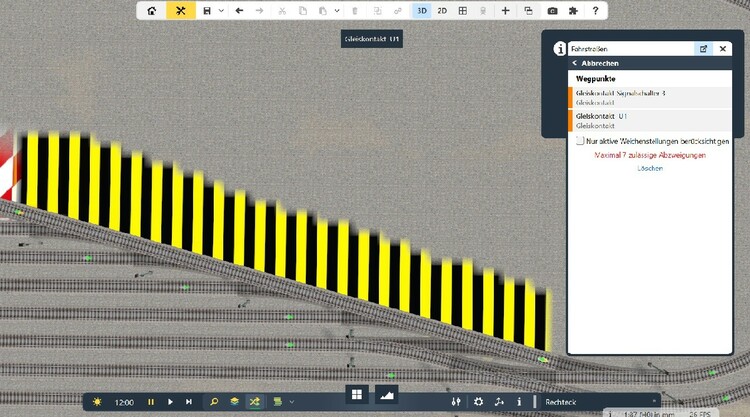Toggle the green crossed-arrows routes icon
The width and height of the screenshot is (750, 417).
click(x=254, y=402)
